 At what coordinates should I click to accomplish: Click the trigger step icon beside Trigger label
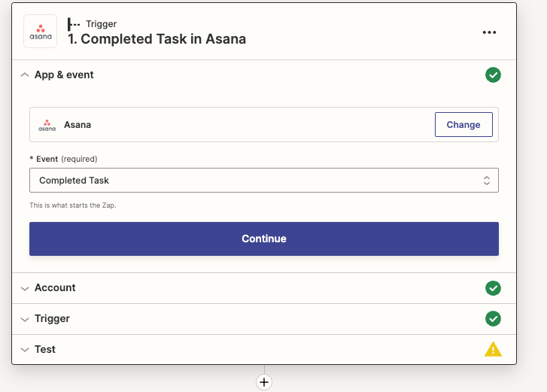74,24
